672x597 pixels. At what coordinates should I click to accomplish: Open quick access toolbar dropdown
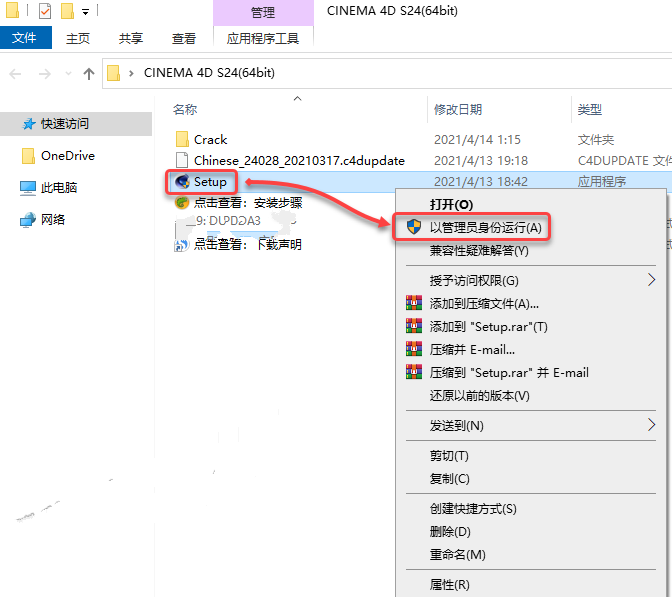coord(86,12)
